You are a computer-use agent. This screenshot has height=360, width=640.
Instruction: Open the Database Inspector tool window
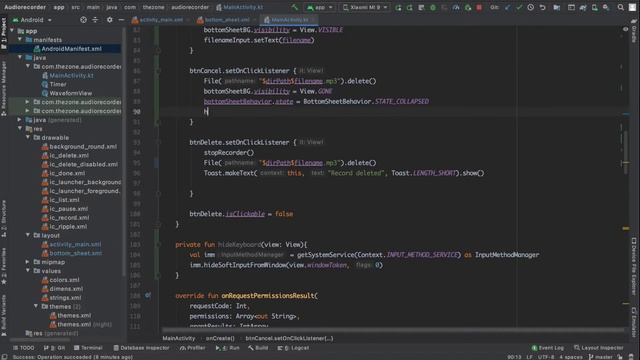click(x=141, y=348)
